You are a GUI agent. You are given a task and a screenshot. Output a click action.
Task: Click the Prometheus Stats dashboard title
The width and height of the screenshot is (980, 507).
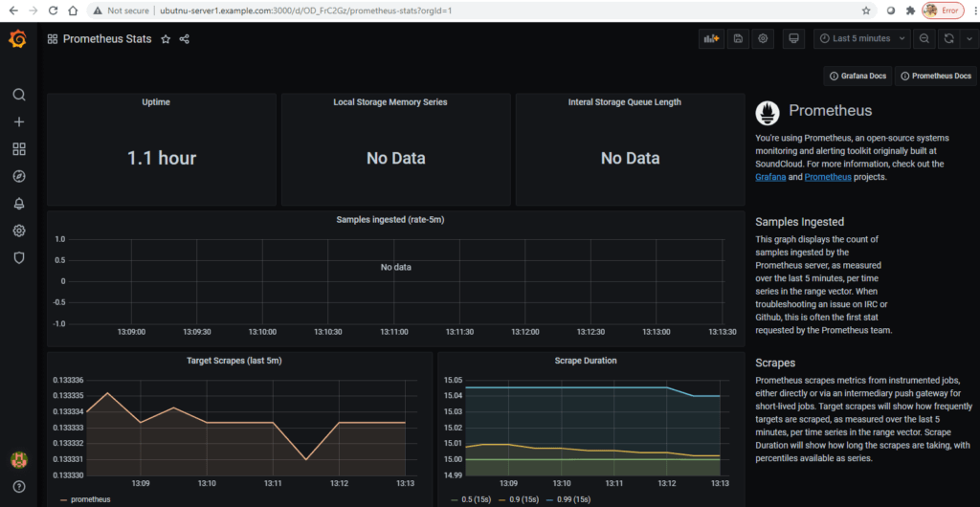coord(107,39)
